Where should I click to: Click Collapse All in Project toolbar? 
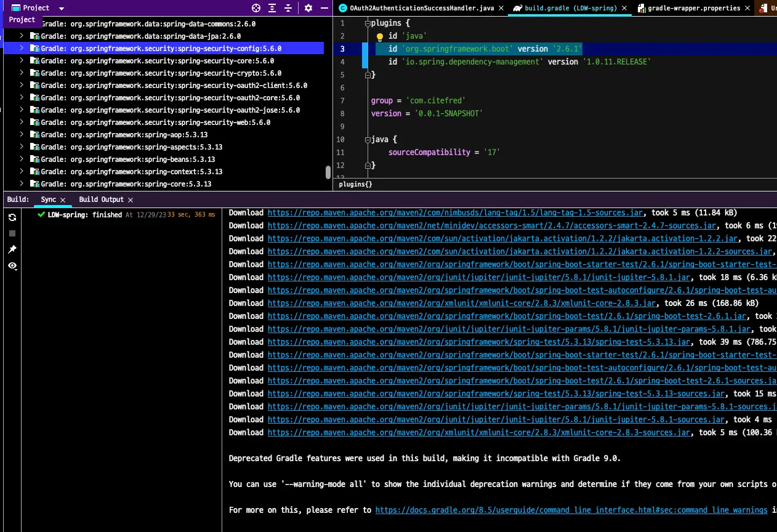tap(288, 8)
